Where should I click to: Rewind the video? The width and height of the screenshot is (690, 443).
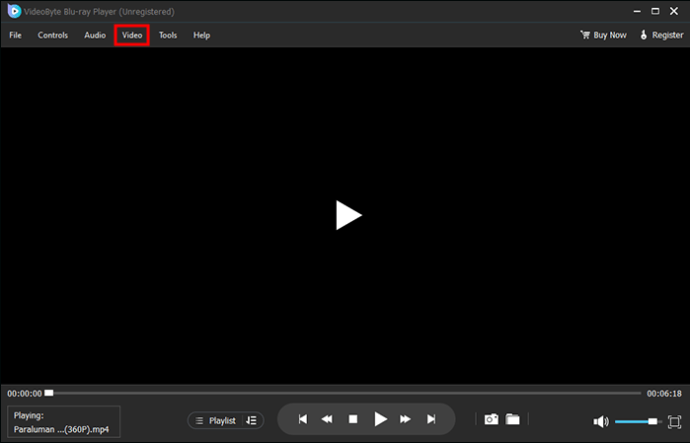[327, 419]
